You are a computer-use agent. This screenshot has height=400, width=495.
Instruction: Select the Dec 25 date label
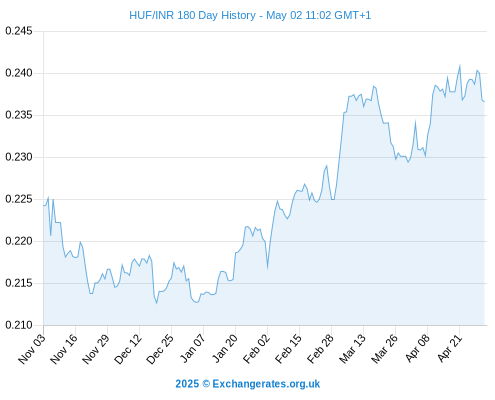pos(160,349)
